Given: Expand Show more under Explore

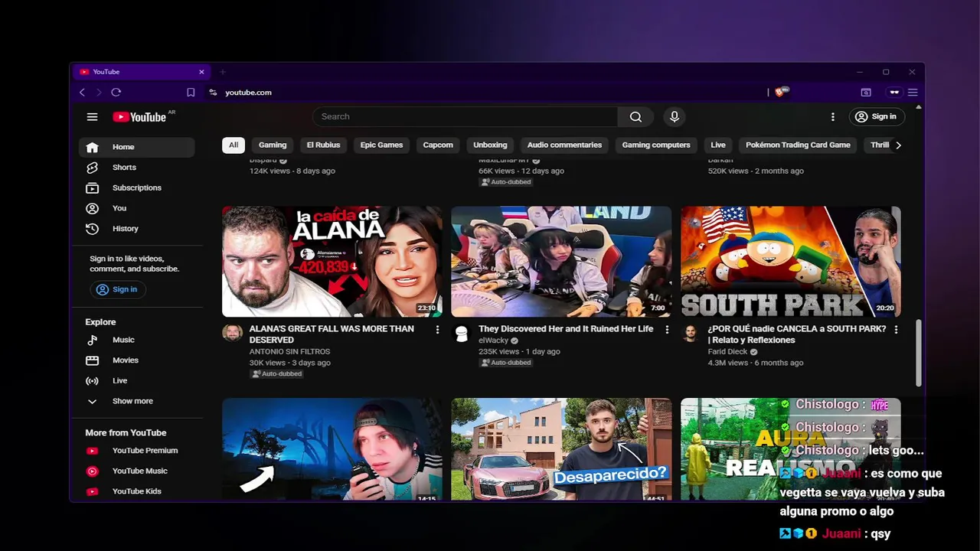Looking at the screenshot, I should (137, 401).
